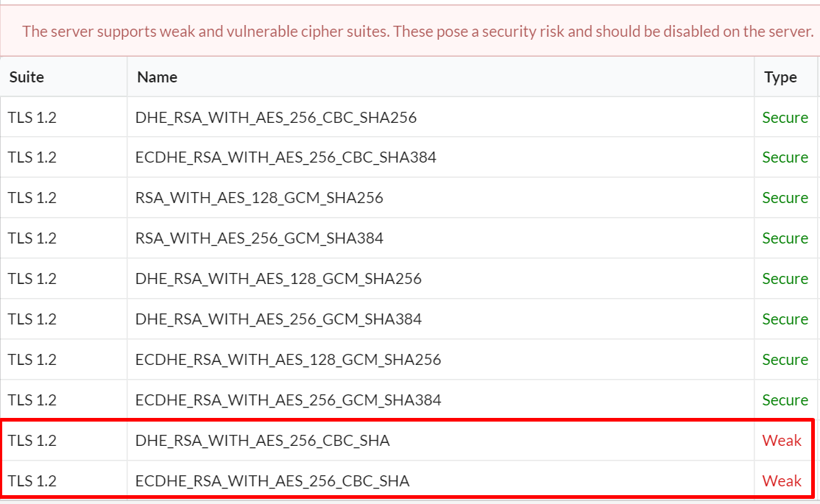820x504 pixels.
Task: Click the ECDHE_RSA_WITH_AES_256_CBC_SHA weak cipher name
Action: [x=272, y=481]
